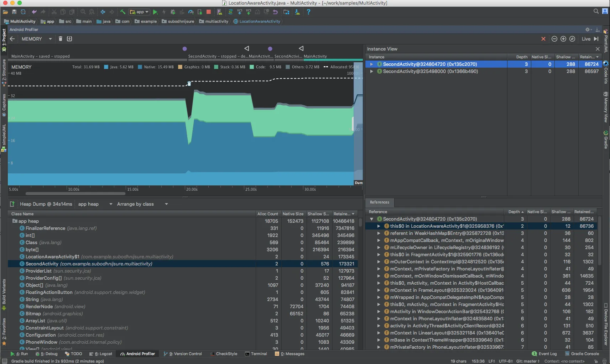Open the Arrange by class dropdown
The height and width of the screenshot is (364, 610).
tap(142, 204)
